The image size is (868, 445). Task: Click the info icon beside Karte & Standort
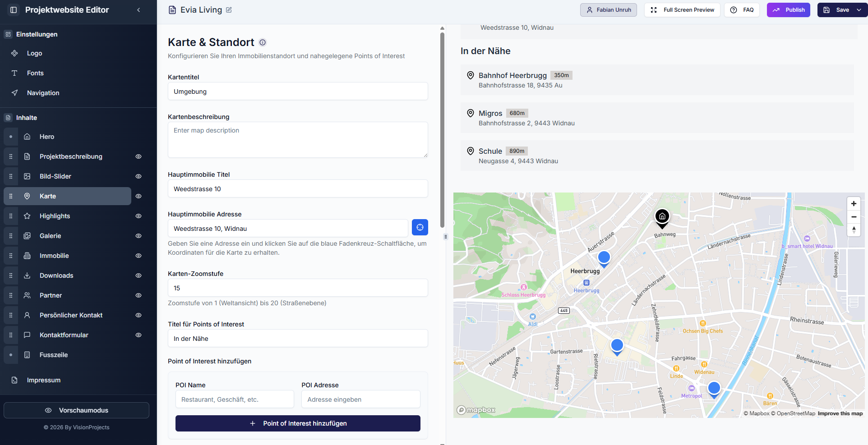click(263, 42)
